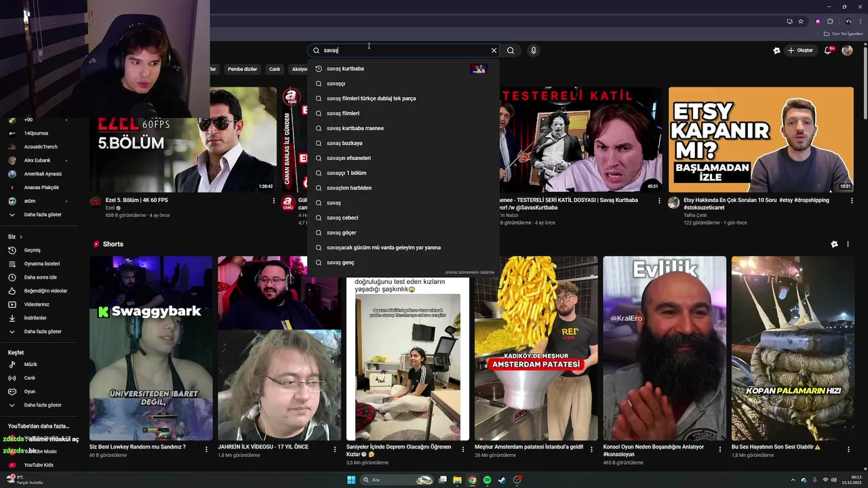Open Ananas Plakçılık subscription channel

tap(41, 188)
